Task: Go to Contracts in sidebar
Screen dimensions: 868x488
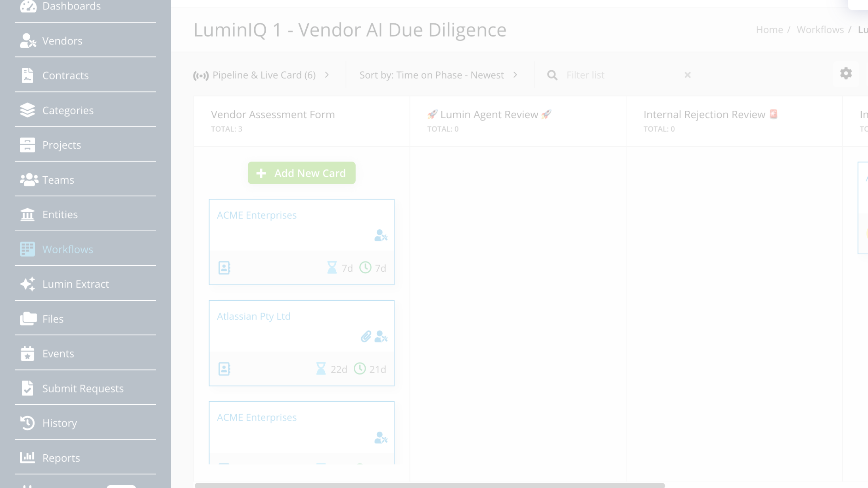Action: pyautogui.click(x=65, y=75)
